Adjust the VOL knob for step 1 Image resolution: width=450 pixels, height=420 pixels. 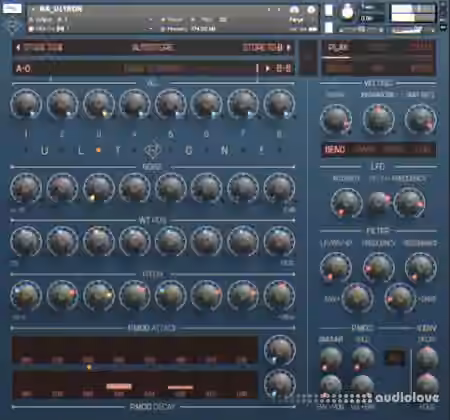click(x=26, y=104)
